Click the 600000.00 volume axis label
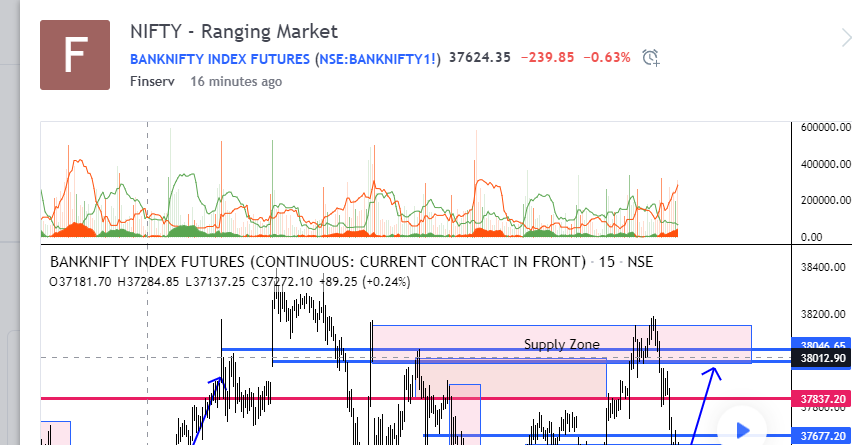The width and height of the screenshot is (852, 445). tap(825, 128)
